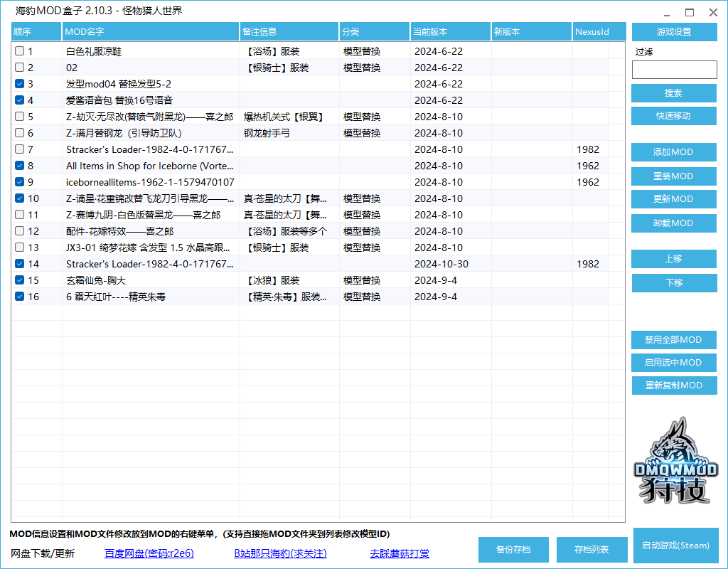Uncheck All Items in Shop for Iceborne

(x=19, y=165)
